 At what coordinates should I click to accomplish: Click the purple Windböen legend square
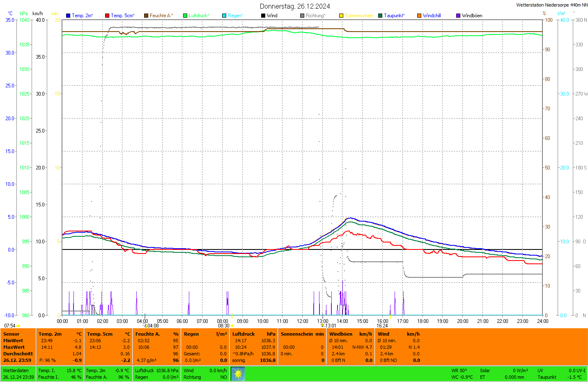(x=458, y=16)
